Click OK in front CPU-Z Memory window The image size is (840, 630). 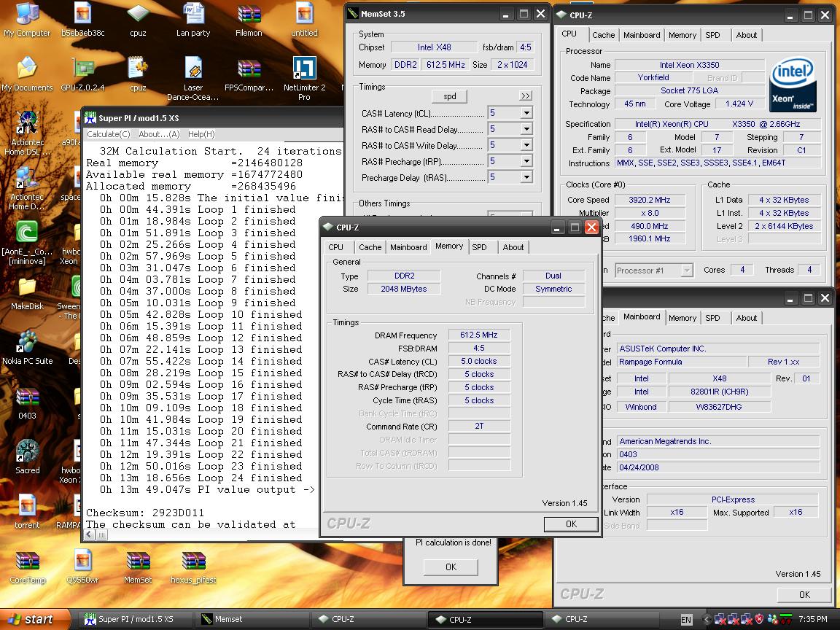(571, 524)
